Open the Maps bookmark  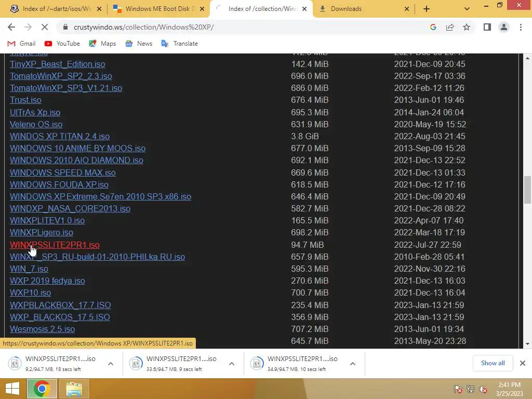coord(102,44)
